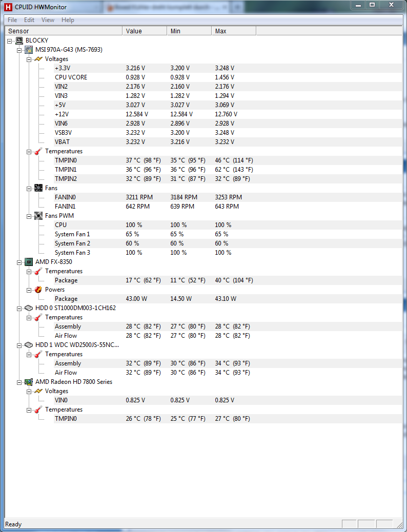The height and width of the screenshot is (532, 407).
Task: Click the Ready status bar text
Action: click(13, 524)
